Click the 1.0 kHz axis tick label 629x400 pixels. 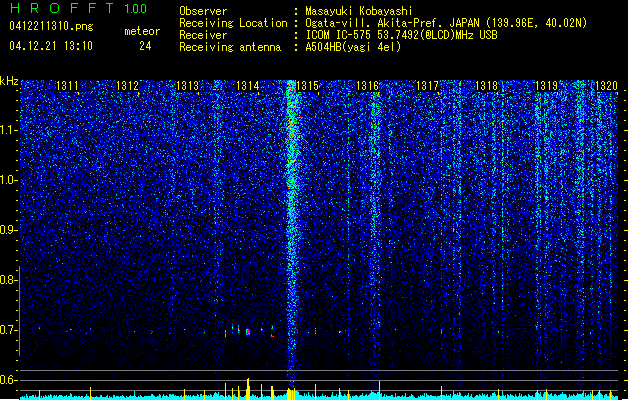pos(8,180)
